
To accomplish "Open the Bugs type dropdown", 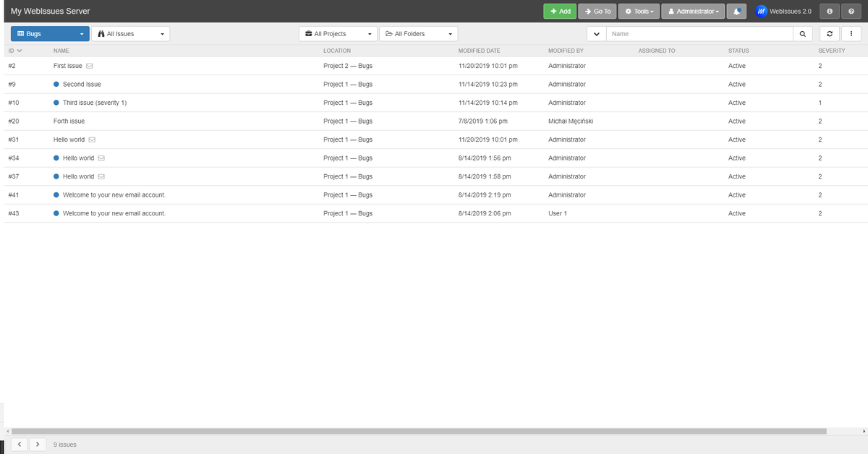I will point(50,33).
